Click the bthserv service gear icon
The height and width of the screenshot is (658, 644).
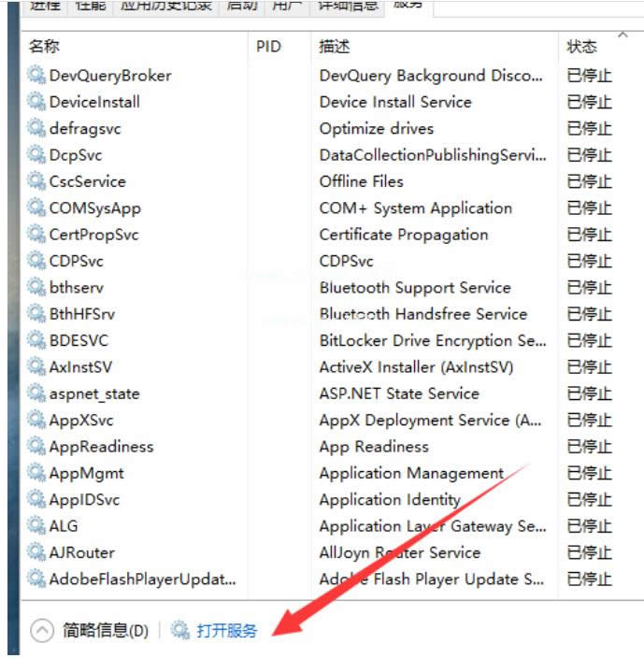click(x=36, y=288)
